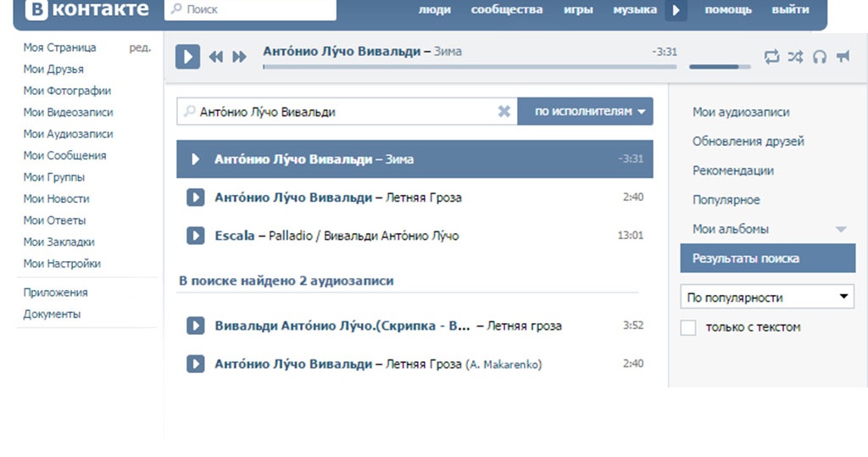This screenshot has width=868, height=457.
Task: Click the player's remaining time -3:31
Action: pos(665,52)
